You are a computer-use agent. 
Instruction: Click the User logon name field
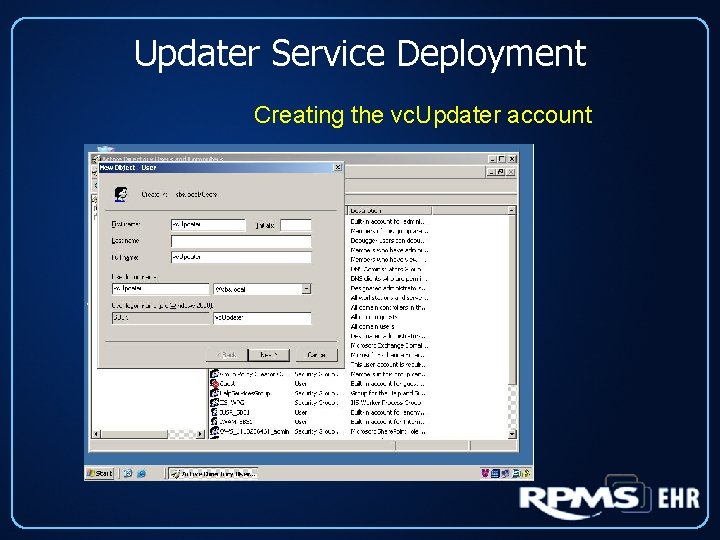click(161, 289)
